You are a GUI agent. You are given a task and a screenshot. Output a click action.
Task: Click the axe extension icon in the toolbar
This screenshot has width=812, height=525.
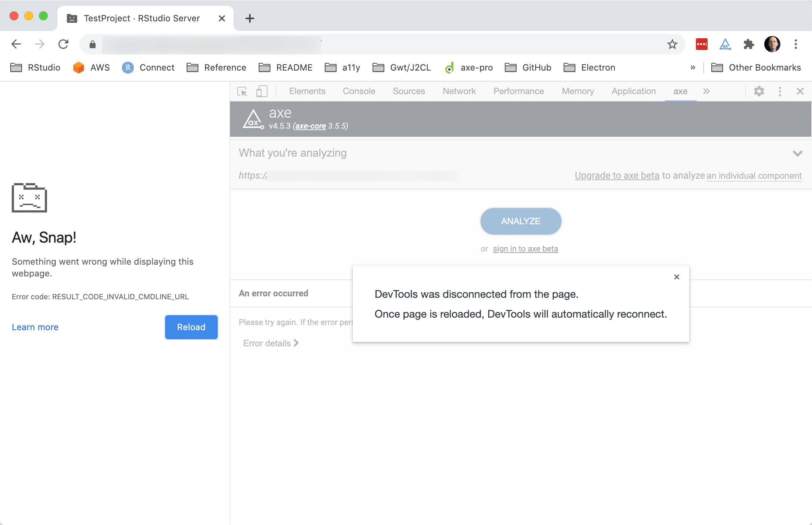pos(724,44)
